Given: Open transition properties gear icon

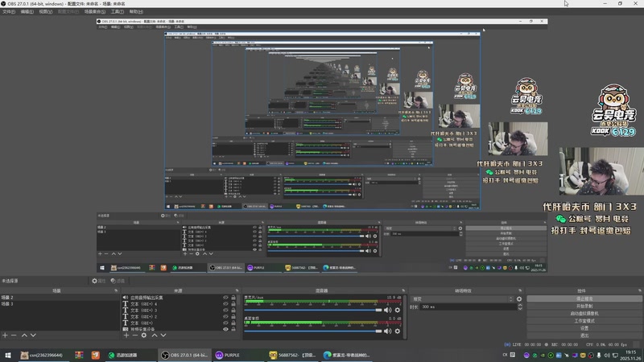Looking at the screenshot, I should click(x=519, y=298).
